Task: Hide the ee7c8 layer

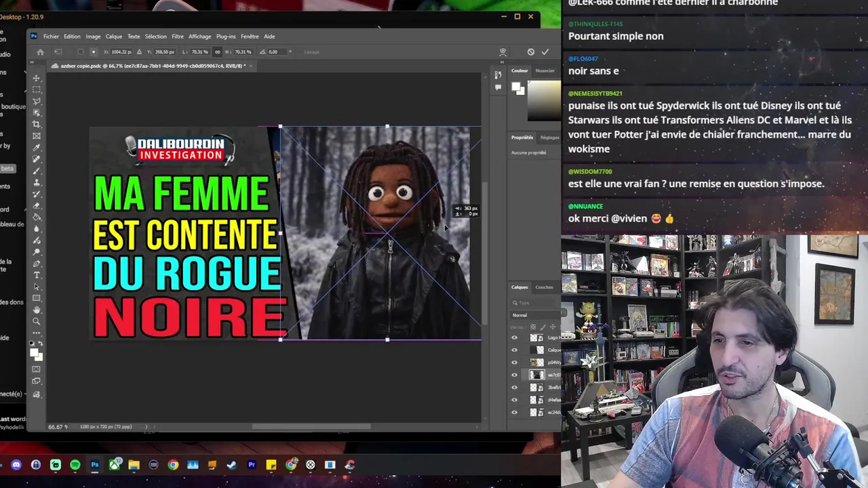Action: click(x=514, y=375)
